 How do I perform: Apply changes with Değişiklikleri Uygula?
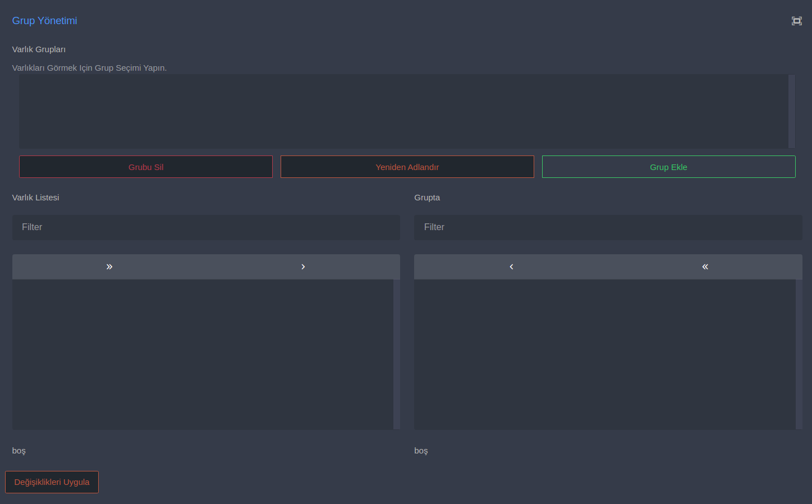click(x=52, y=482)
